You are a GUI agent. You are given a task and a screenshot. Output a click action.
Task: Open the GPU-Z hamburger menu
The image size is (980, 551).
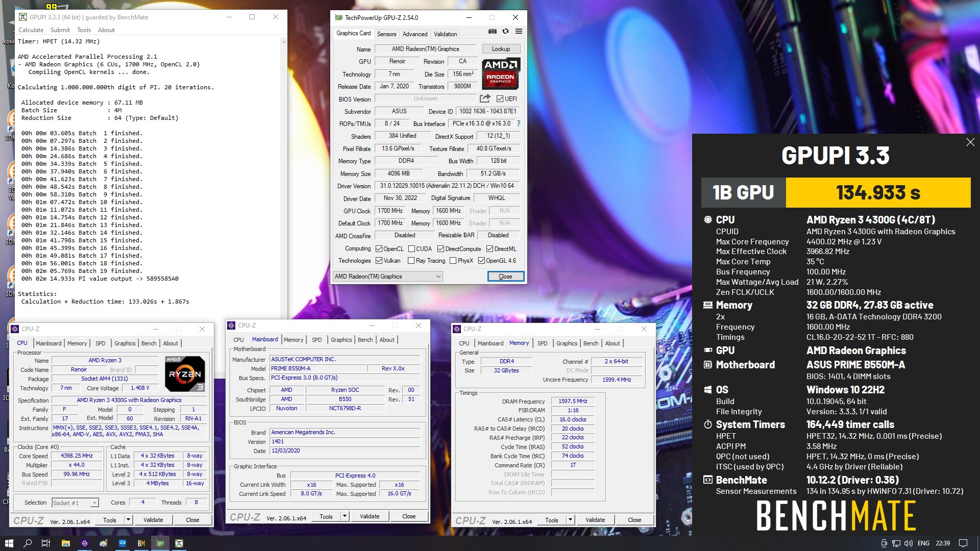[519, 32]
